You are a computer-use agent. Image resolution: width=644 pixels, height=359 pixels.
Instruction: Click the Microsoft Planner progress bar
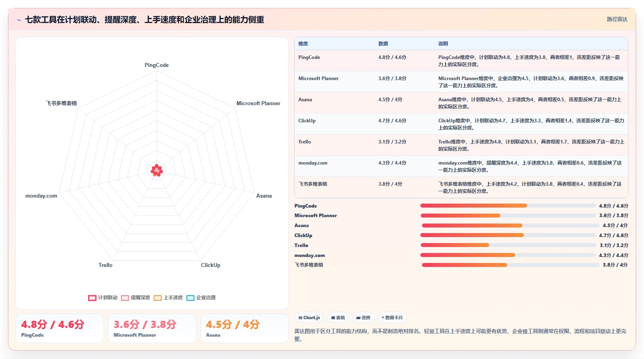pyautogui.click(x=508, y=216)
